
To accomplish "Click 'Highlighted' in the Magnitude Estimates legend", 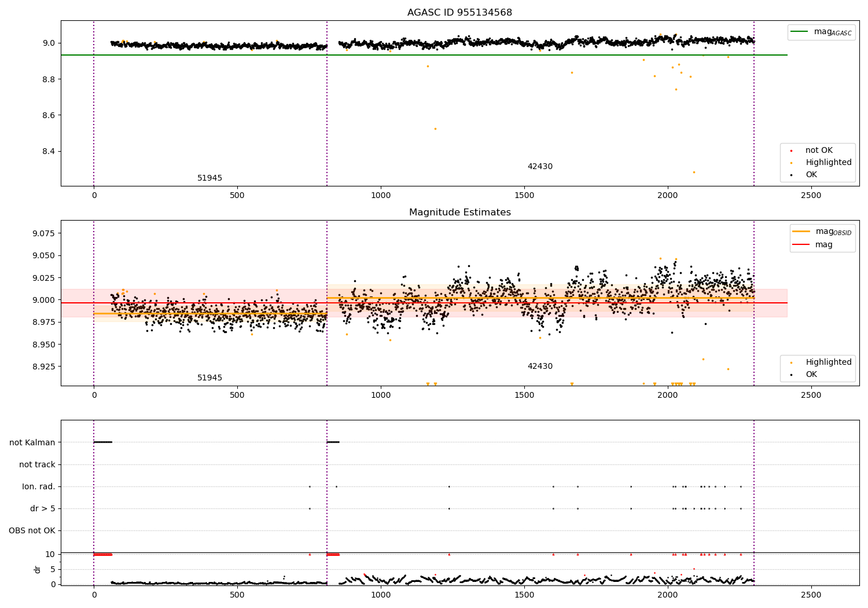I will pos(829,362).
